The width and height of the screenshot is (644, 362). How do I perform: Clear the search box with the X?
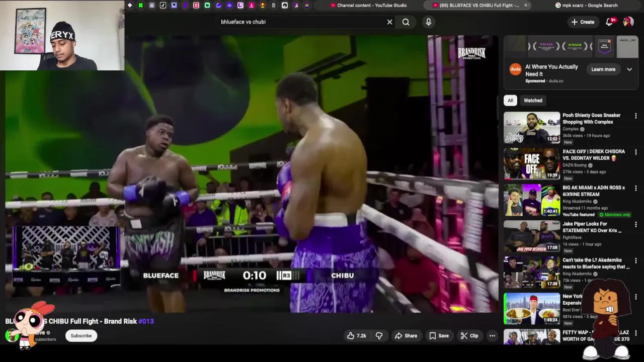[389, 22]
